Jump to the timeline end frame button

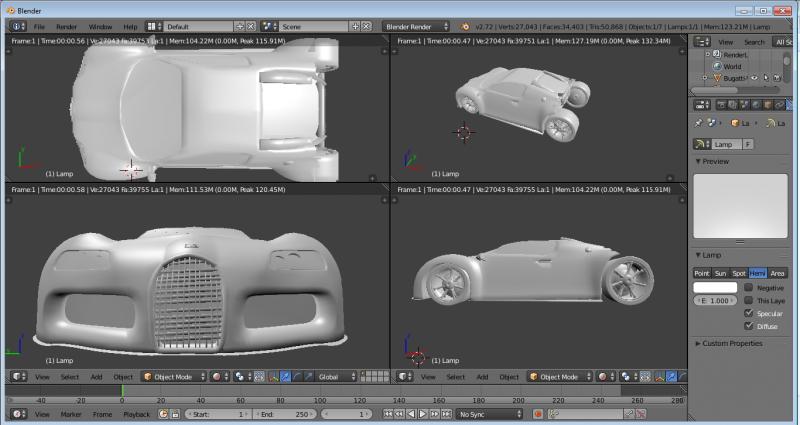pyautogui.click(x=447, y=414)
